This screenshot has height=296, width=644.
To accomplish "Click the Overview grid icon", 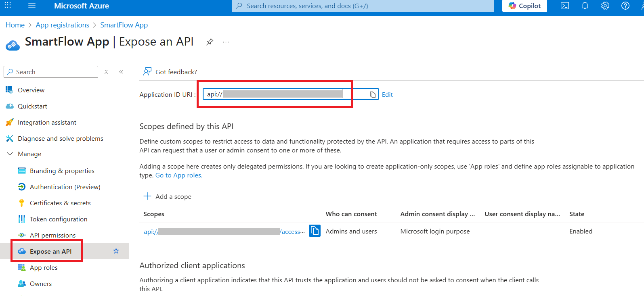I will point(9,90).
